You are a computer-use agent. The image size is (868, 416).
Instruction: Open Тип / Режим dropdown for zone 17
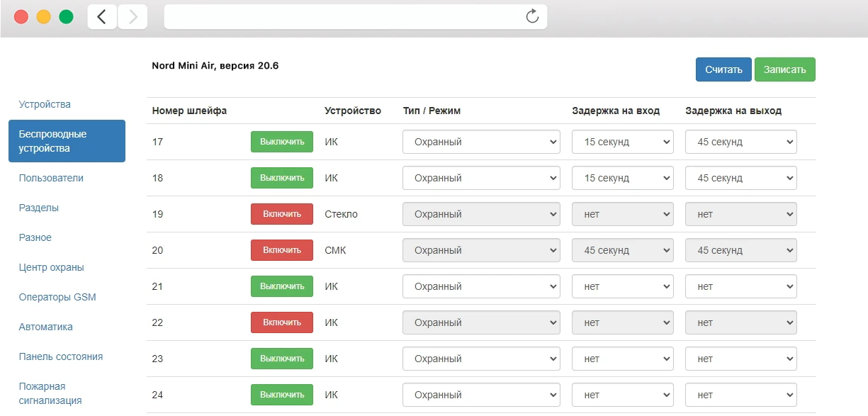(481, 142)
